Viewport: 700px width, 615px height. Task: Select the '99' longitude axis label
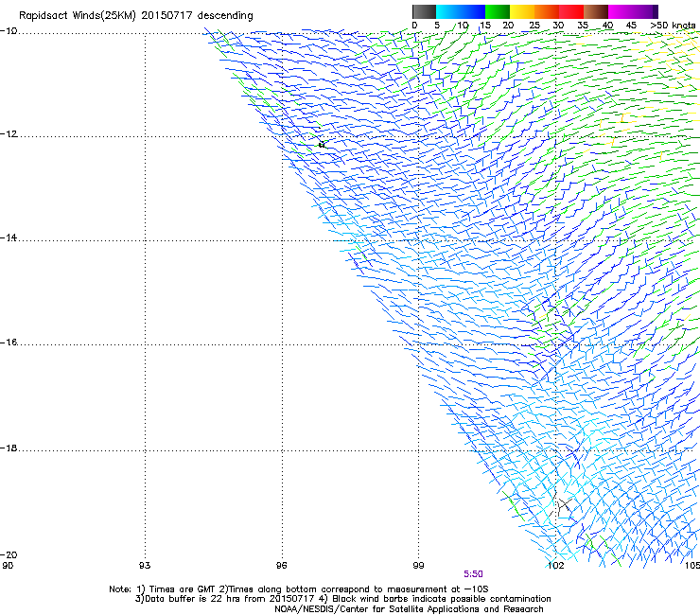[x=418, y=566]
